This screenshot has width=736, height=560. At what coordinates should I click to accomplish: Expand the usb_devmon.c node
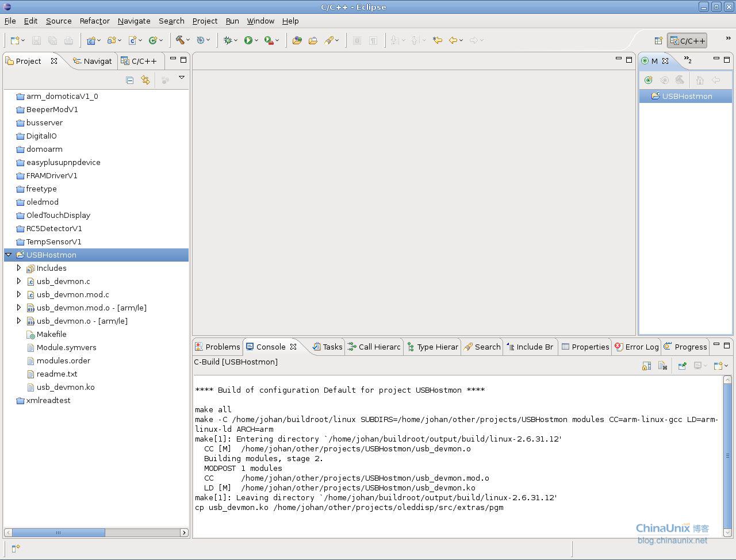19,281
